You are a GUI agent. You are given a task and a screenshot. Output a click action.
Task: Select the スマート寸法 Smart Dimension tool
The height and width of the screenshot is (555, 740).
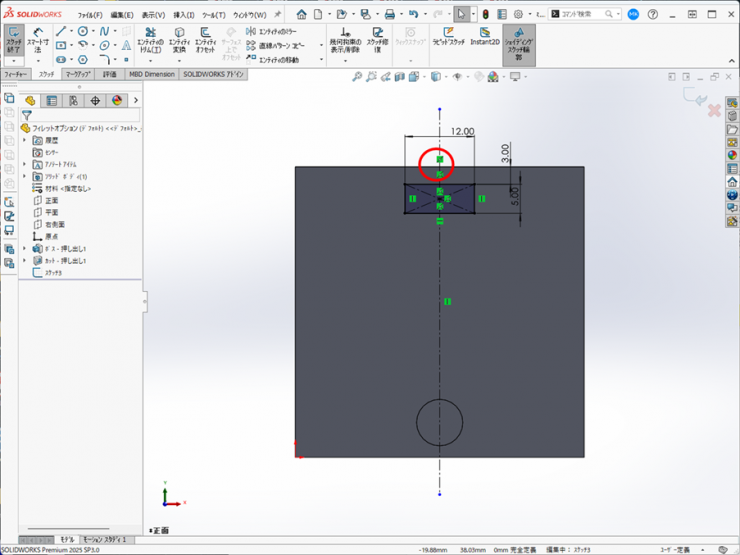38,38
